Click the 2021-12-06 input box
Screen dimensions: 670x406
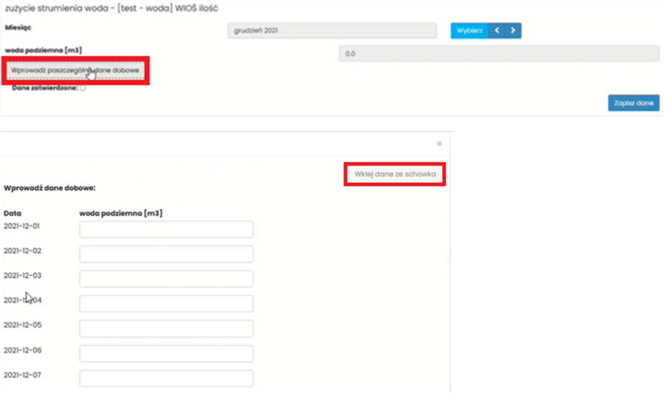point(166,354)
